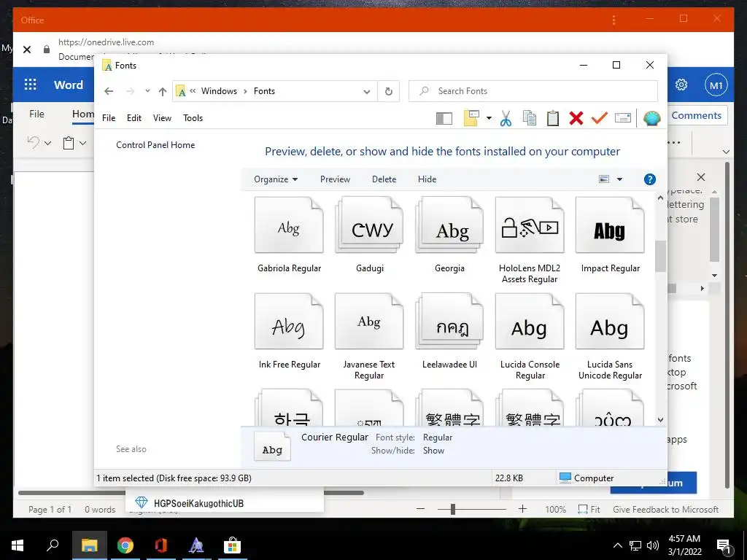
Task: Click the Windows breadcrumb in address bar
Action: tap(219, 91)
